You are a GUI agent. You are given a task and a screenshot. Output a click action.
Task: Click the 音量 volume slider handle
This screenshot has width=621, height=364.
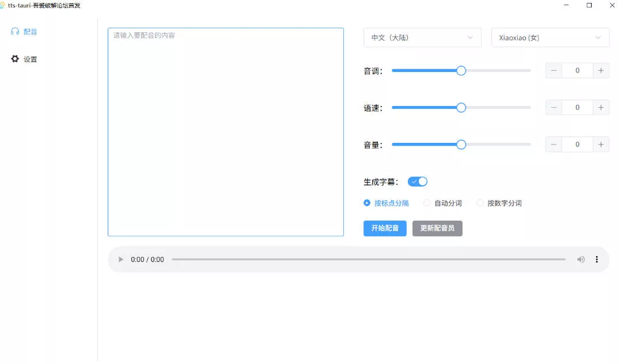tap(461, 145)
